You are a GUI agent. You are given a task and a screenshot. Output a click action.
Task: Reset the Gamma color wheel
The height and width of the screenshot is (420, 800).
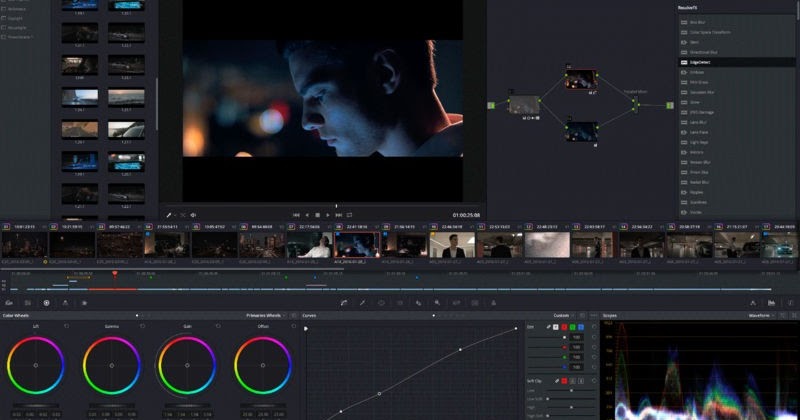point(142,326)
